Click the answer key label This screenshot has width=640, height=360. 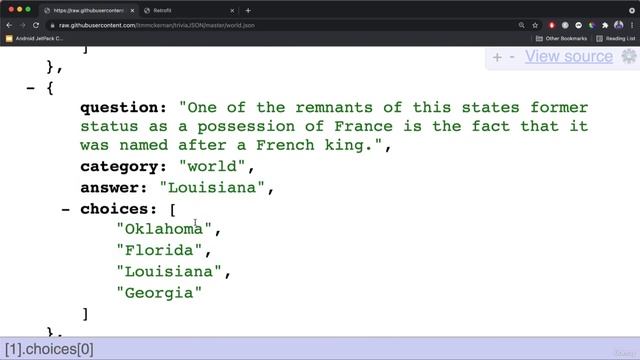click(113, 188)
